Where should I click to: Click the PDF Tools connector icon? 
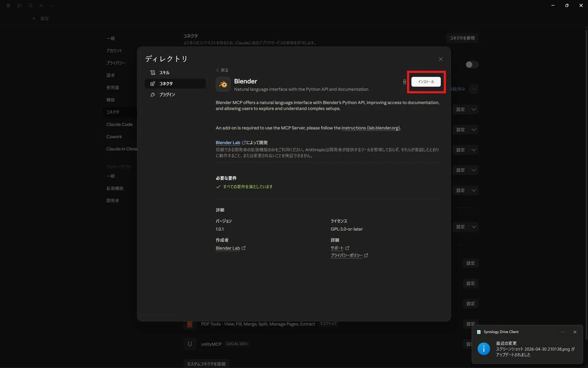click(190, 324)
